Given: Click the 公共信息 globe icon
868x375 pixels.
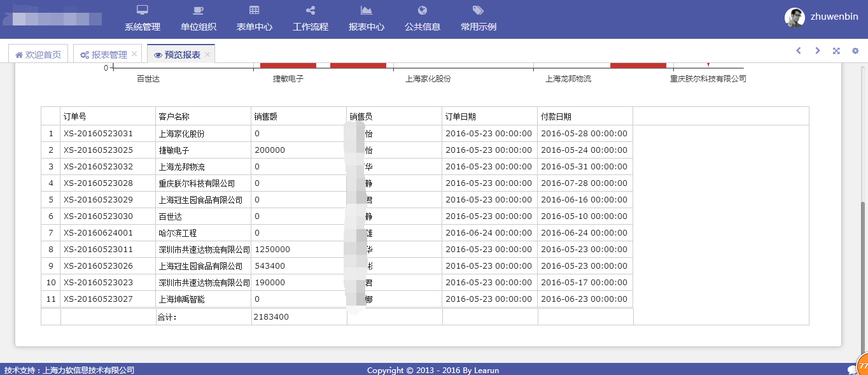Looking at the screenshot, I should [x=423, y=10].
